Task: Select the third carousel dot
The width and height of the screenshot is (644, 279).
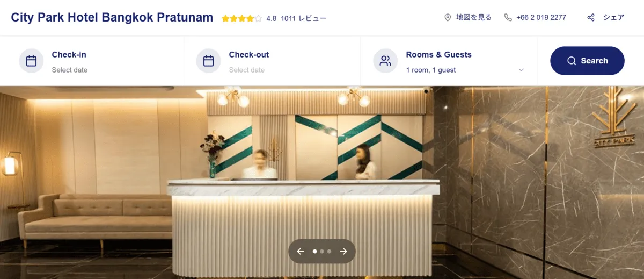Action: pos(329,251)
